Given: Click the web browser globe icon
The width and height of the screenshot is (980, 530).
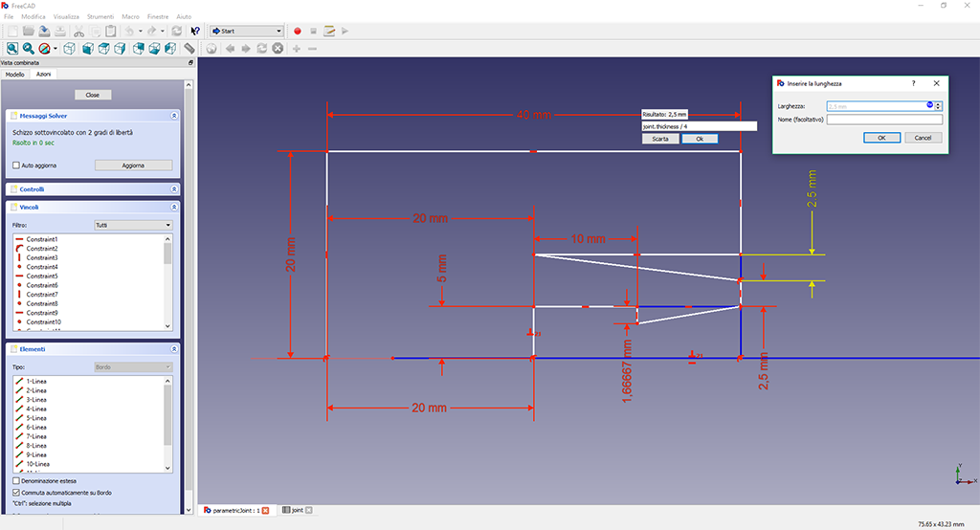Looking at the screenshot, I should (212, 48).
